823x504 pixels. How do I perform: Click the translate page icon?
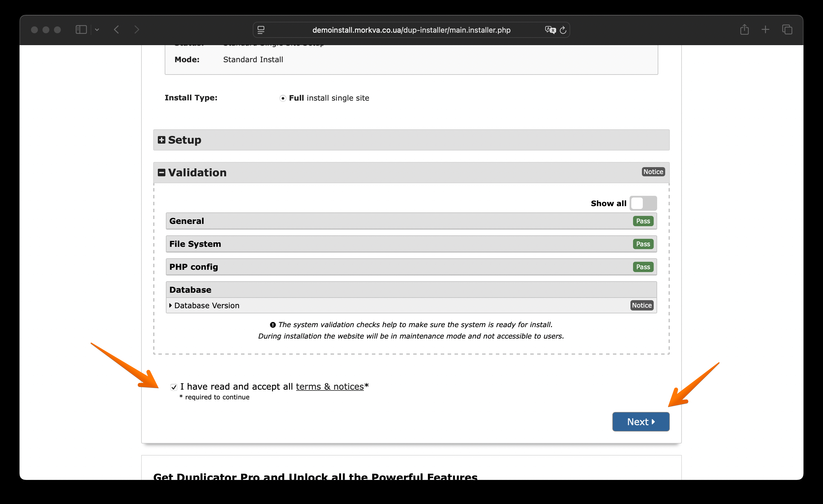click(550, 30)
